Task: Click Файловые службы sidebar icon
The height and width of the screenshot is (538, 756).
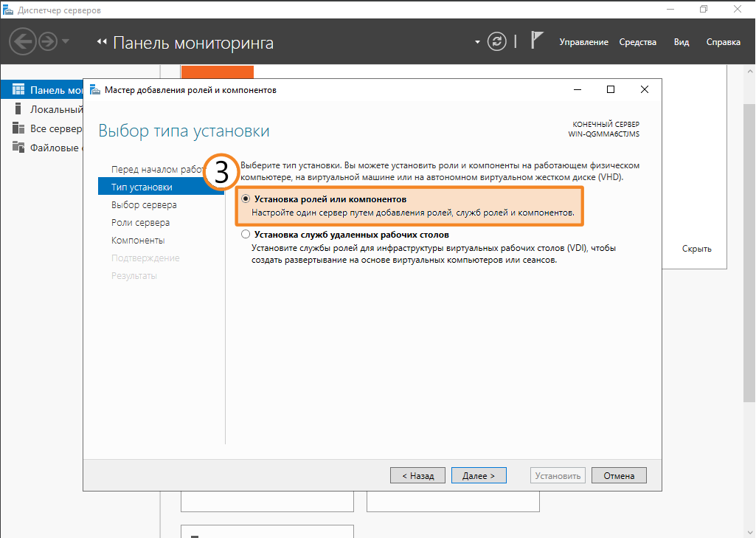Action: pyautogui.click(x=18, y=148)
